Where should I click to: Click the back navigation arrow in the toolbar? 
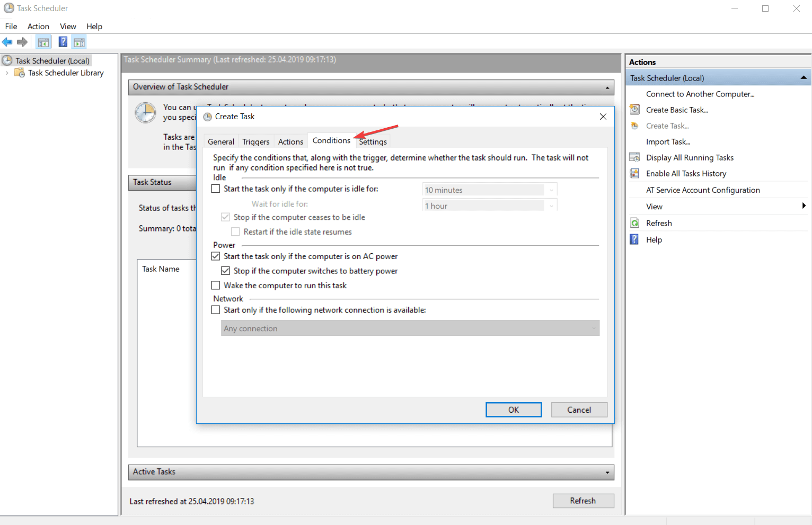point(7,42)
